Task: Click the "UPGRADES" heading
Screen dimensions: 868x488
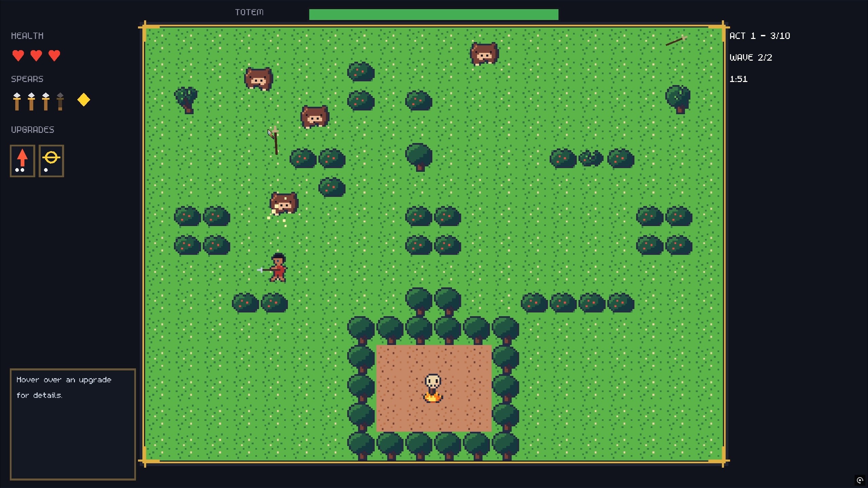Action: tap(33, 130)
